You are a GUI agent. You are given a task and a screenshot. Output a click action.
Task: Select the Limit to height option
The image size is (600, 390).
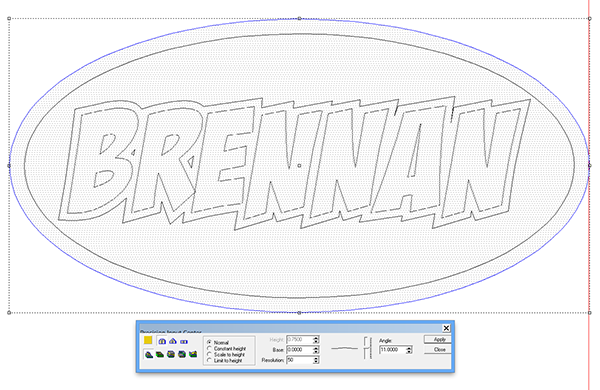click(x=225, y=360)
